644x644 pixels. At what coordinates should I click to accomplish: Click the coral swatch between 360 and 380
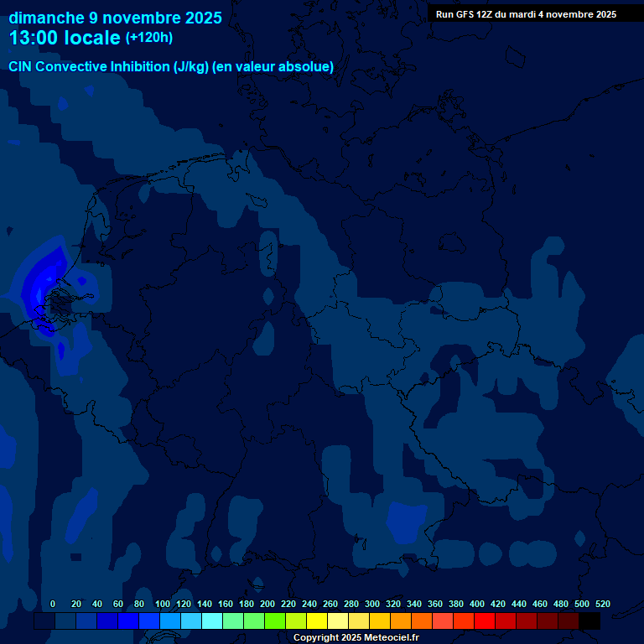(443, 621)
